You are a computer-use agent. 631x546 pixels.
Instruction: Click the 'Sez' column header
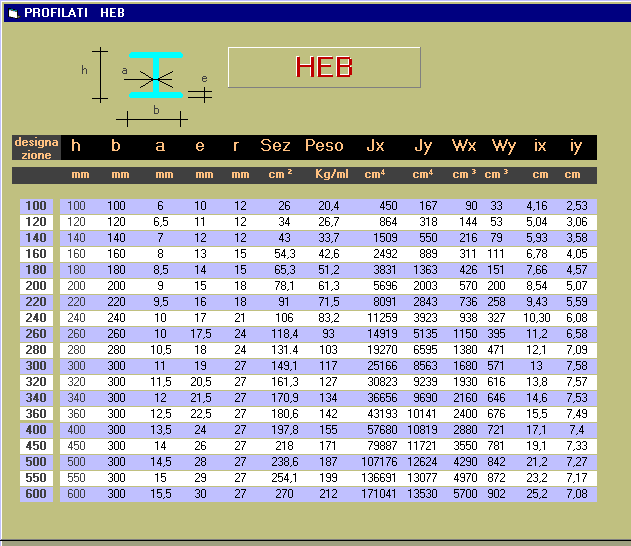275,147
